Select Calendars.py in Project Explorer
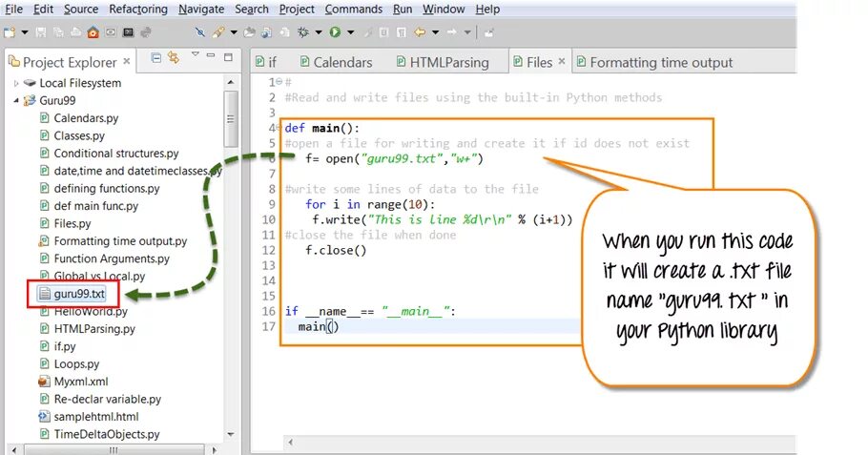Screen dimensions: 868x455 pyautogui.click(x=78, y=118)
